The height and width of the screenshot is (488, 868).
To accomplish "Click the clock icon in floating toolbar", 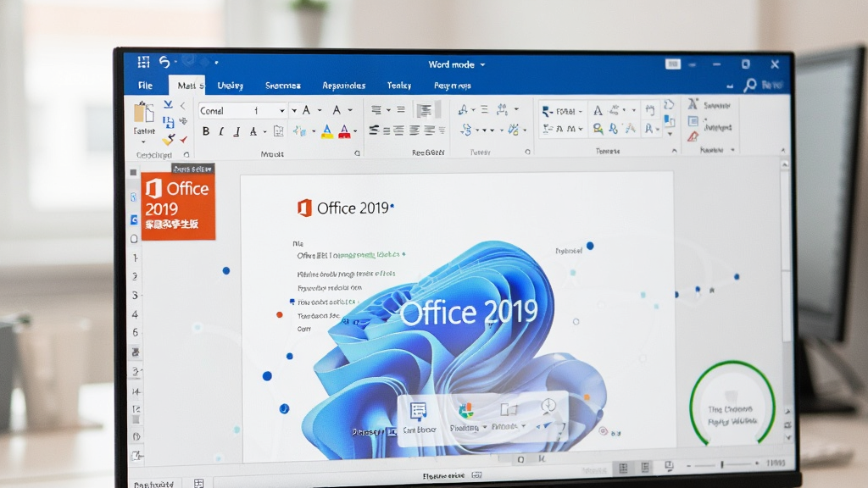I will [548, 405].
